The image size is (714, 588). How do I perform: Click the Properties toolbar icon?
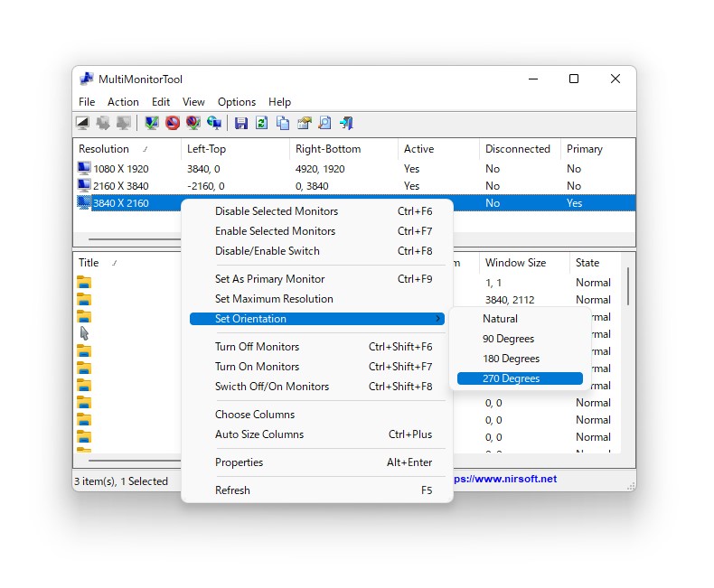pyautogui.click(x=305, y=123)
